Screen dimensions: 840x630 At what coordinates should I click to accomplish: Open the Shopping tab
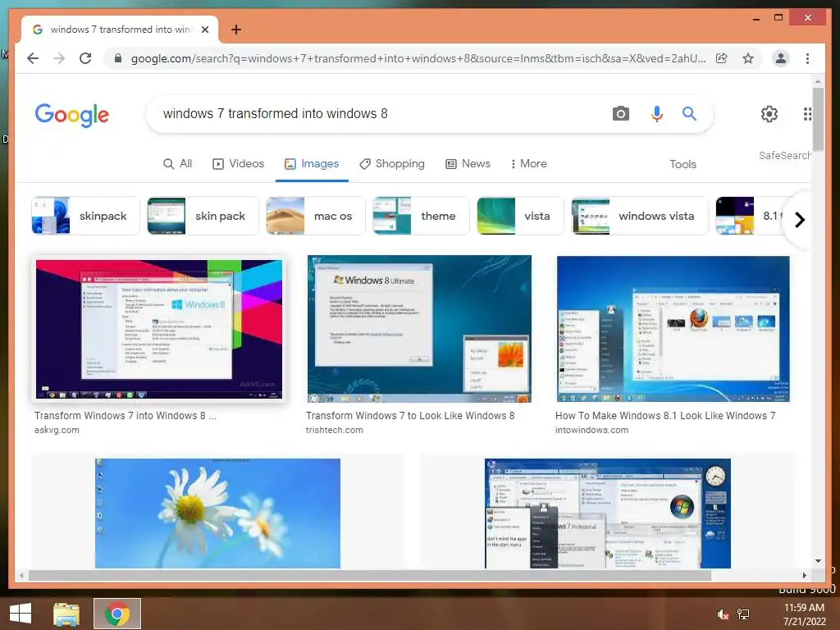pyautogui.click(x=391, y=163)
